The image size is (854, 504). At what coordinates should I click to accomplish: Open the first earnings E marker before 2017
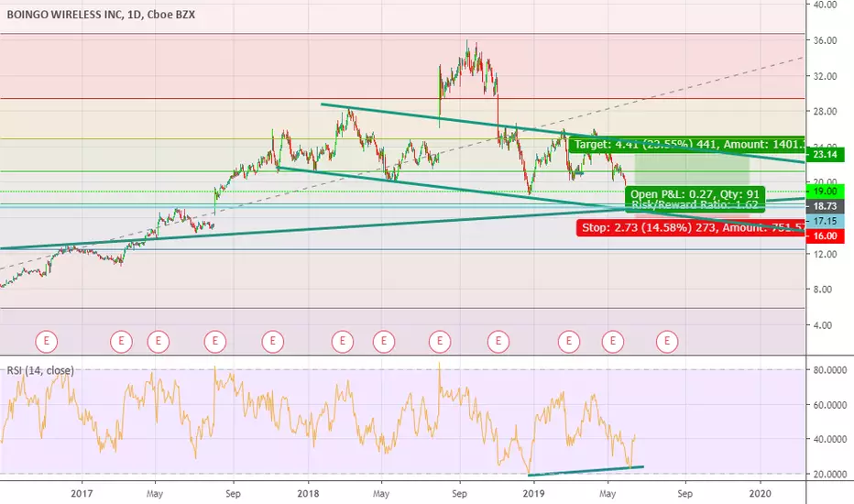pyautogui.click(x=47, y=342)
